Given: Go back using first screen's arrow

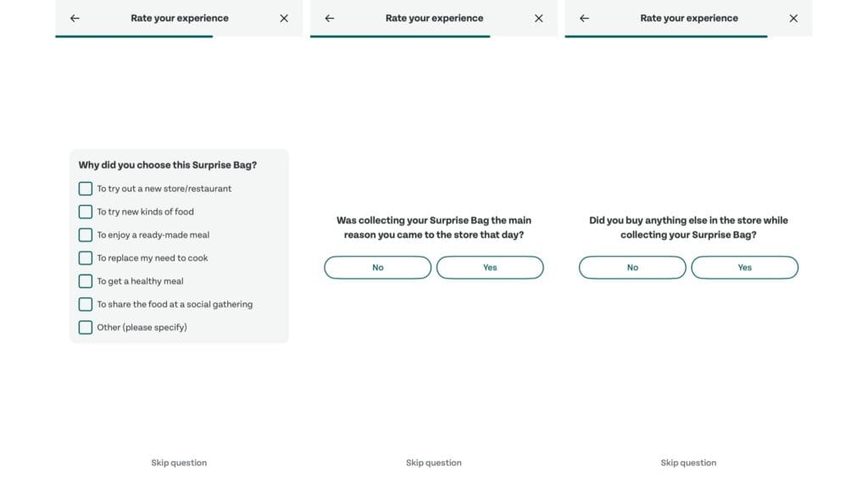Looking at the screenshot, I should click(x=75, y=19).
